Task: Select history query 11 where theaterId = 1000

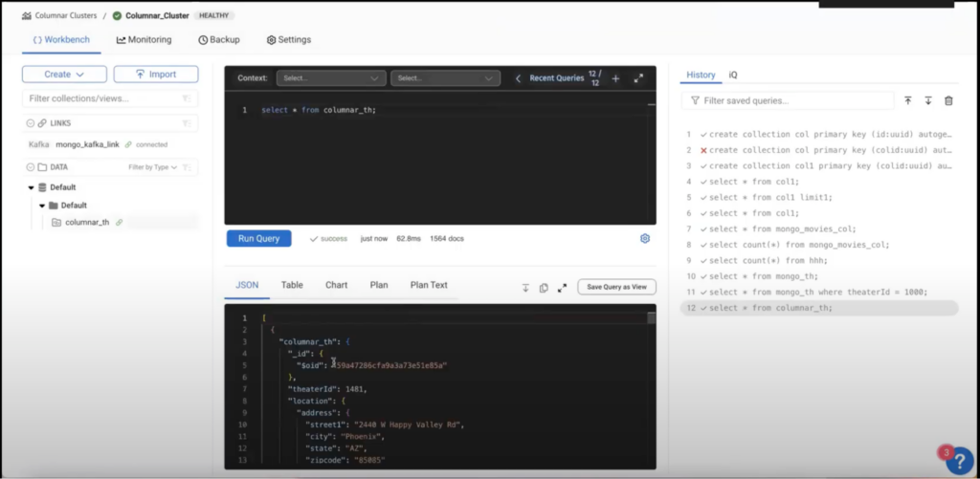Action: [819, 292]
